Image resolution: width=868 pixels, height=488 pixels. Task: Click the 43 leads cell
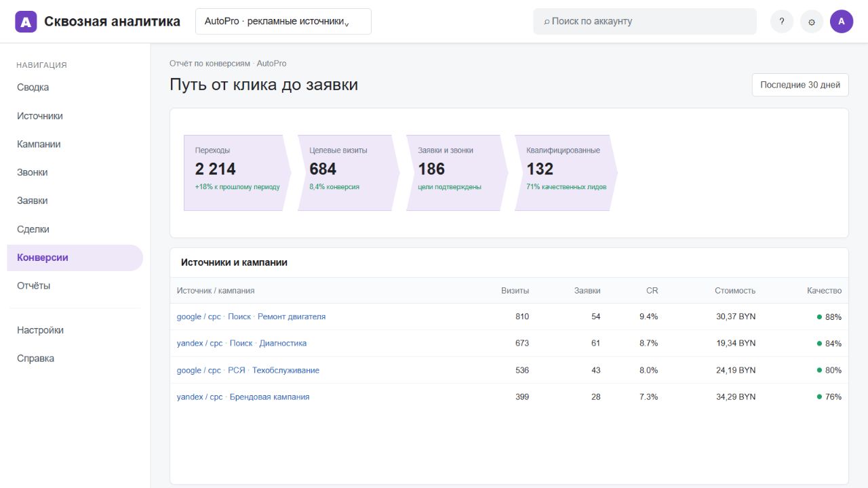coord(596,370)
